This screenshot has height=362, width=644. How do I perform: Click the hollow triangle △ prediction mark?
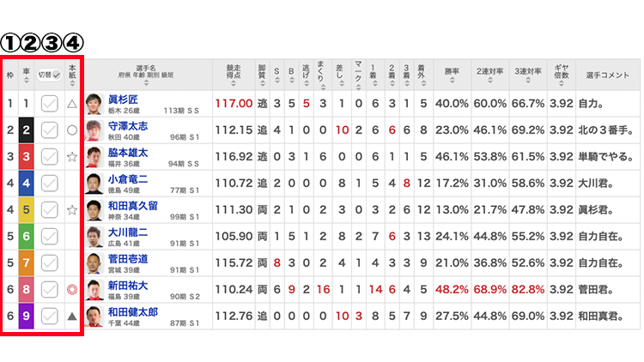[x=72, y=103]
